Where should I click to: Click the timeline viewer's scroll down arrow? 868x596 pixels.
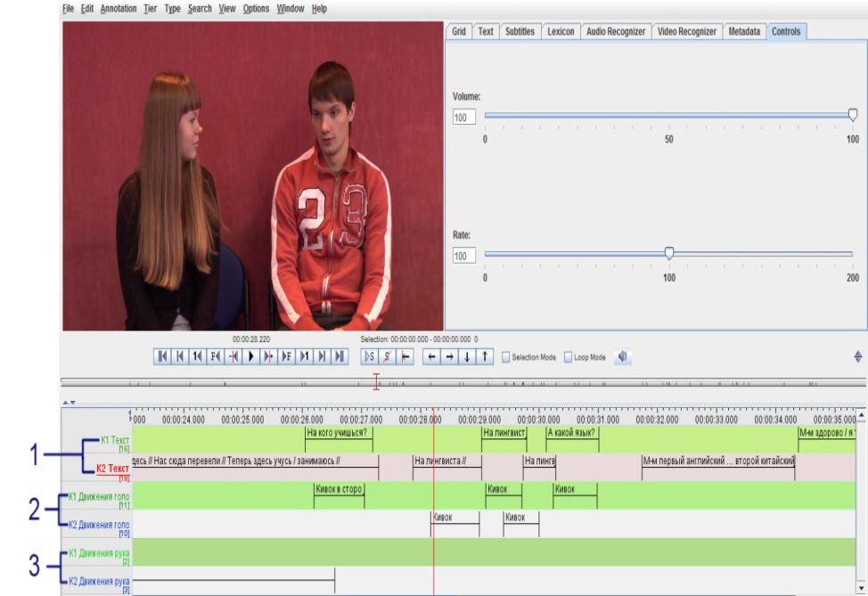tap(862, 588)
